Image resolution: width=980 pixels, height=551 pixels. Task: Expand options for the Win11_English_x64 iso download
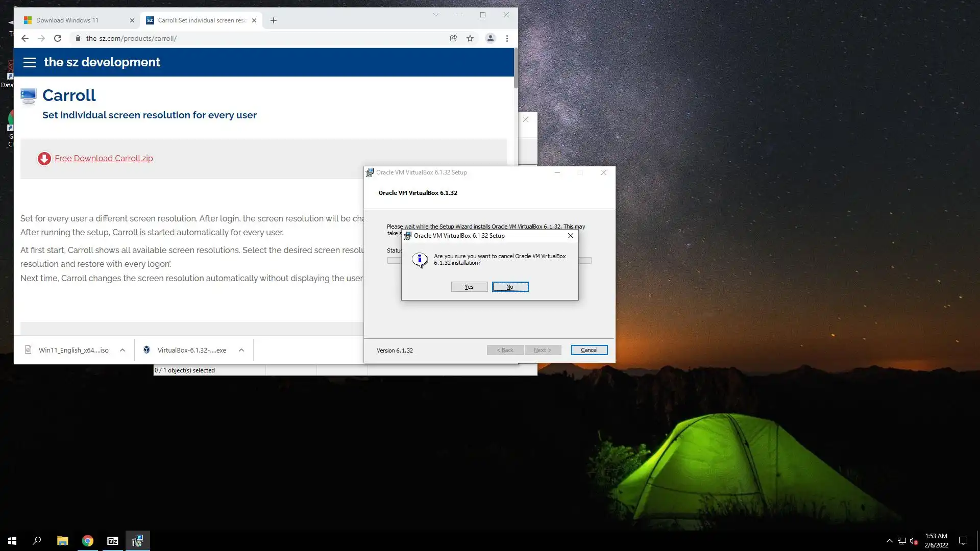pos(122,350)
